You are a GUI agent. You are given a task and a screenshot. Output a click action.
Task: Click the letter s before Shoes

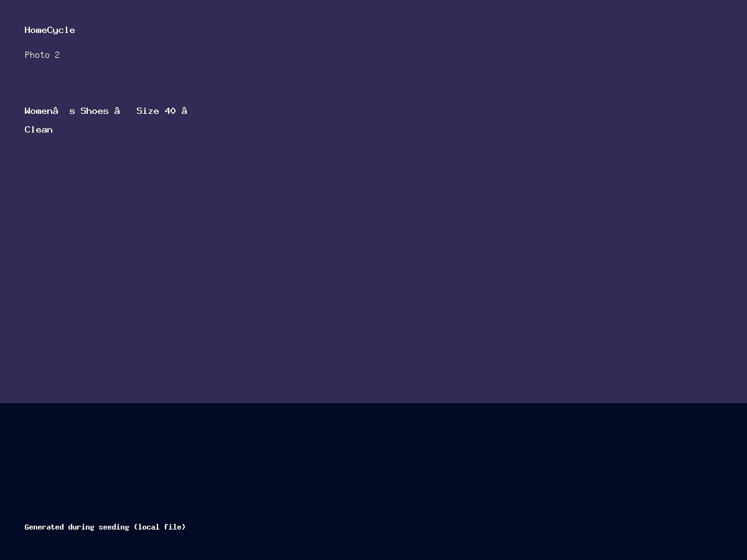click(72, 111)
